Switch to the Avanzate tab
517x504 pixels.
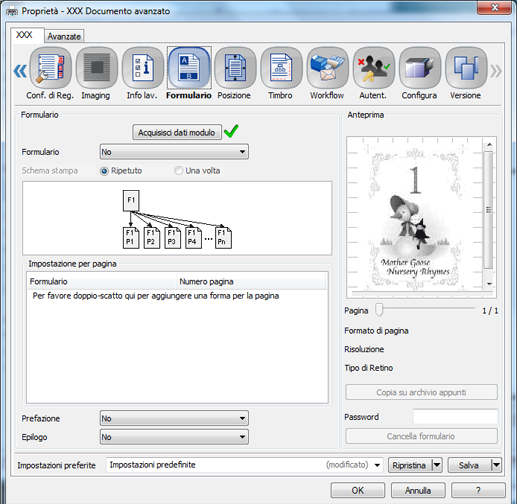click(64, 36)
